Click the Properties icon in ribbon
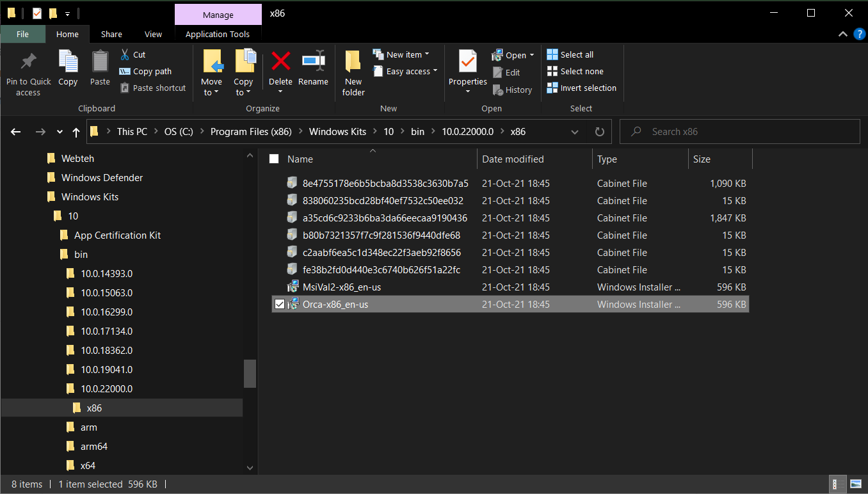The height and width of the screenshot is (494, 868). 468,62
